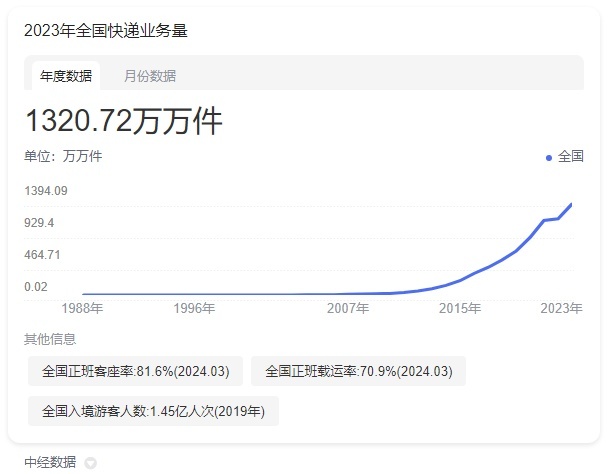Switch to the 年度数据 tab
Screen dimensions: 612x474
(x=66, y=76)
